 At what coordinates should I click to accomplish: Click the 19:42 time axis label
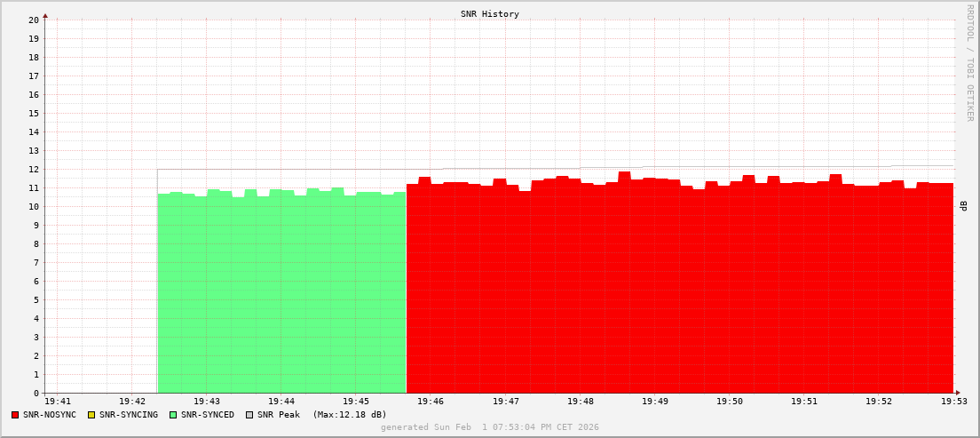click(x=131, y=402)
